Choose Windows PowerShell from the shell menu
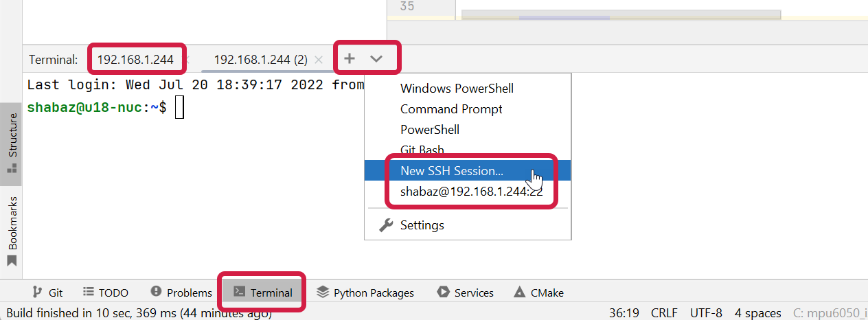The image size is (868, 320). click(457, 89)
